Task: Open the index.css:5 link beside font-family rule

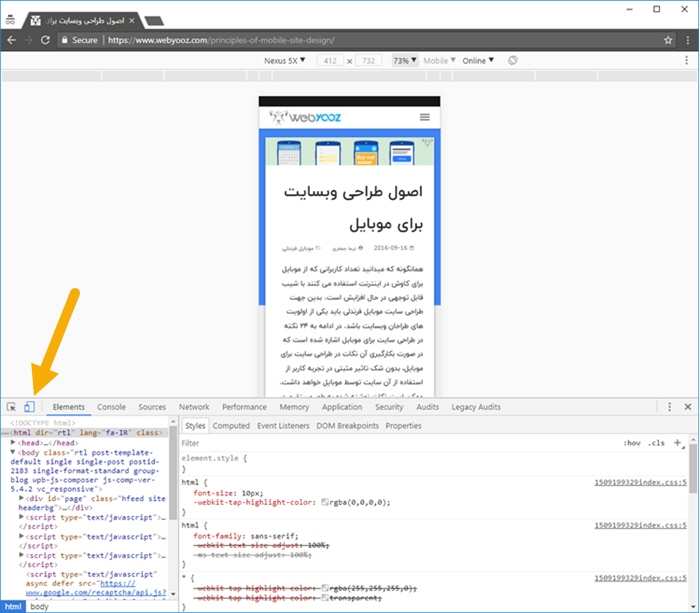Action: click(x=640, y=525)
